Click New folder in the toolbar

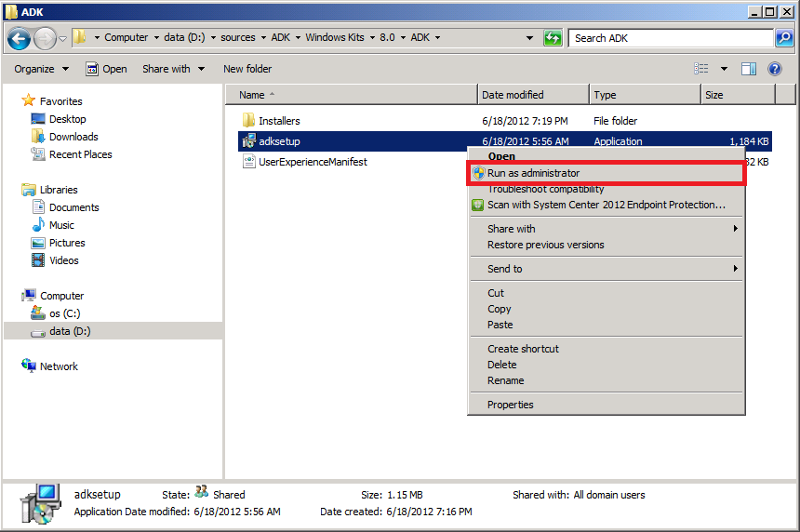pyautogui.click(x=247, y=69)
